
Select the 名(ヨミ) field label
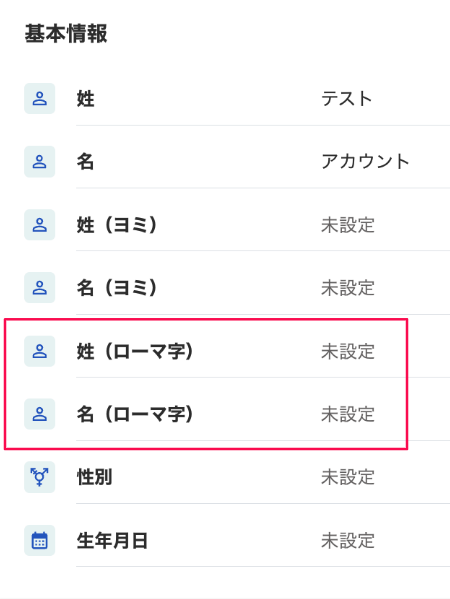[x=117, y=288]
